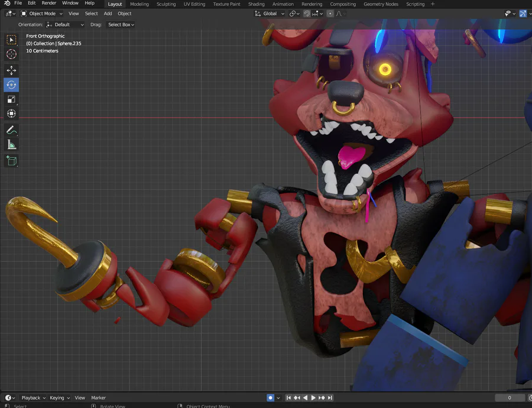532x408 pixels.
Task: Toggle the show gizmo button
Action: pos(523,14)
